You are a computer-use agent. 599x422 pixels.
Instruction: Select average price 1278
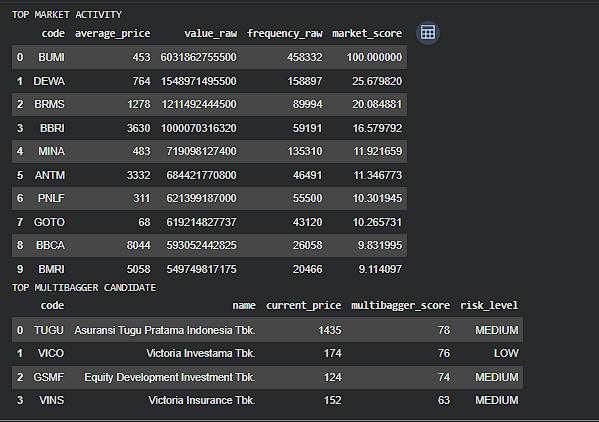click(x=139, y=104)
